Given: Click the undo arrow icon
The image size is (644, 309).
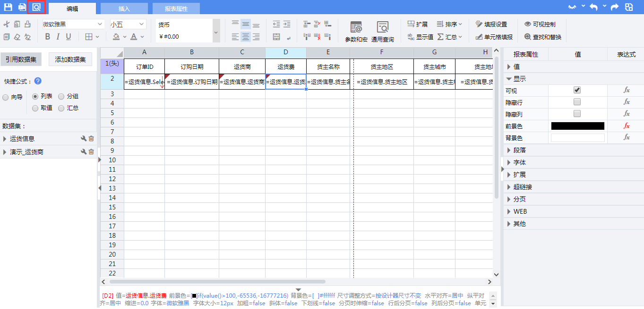Looking at the screenshot, I should click(x=593, y=7).
